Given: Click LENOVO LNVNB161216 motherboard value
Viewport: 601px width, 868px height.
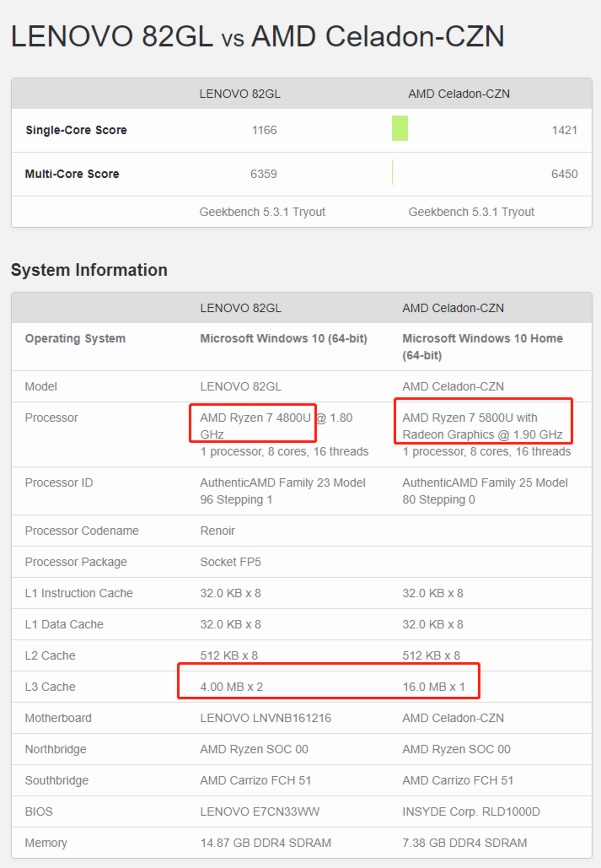Looking at the screenshot, I should [x=266, y=719].
